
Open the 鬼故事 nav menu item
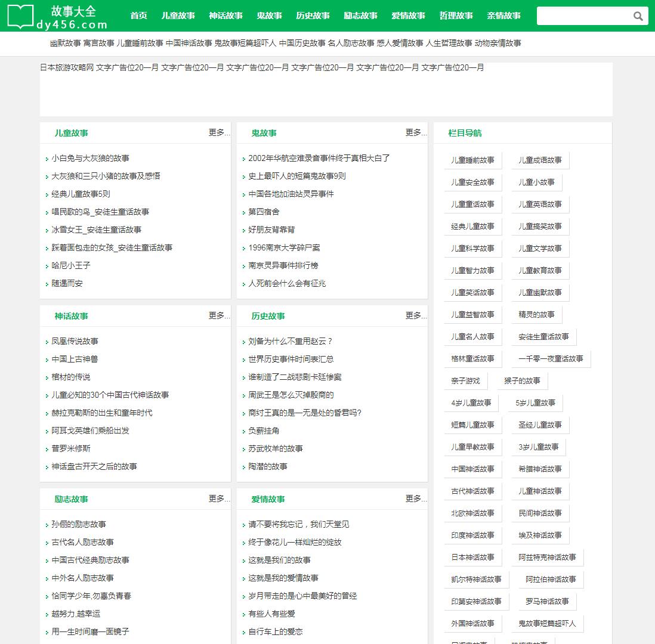(x=270, y=16)
